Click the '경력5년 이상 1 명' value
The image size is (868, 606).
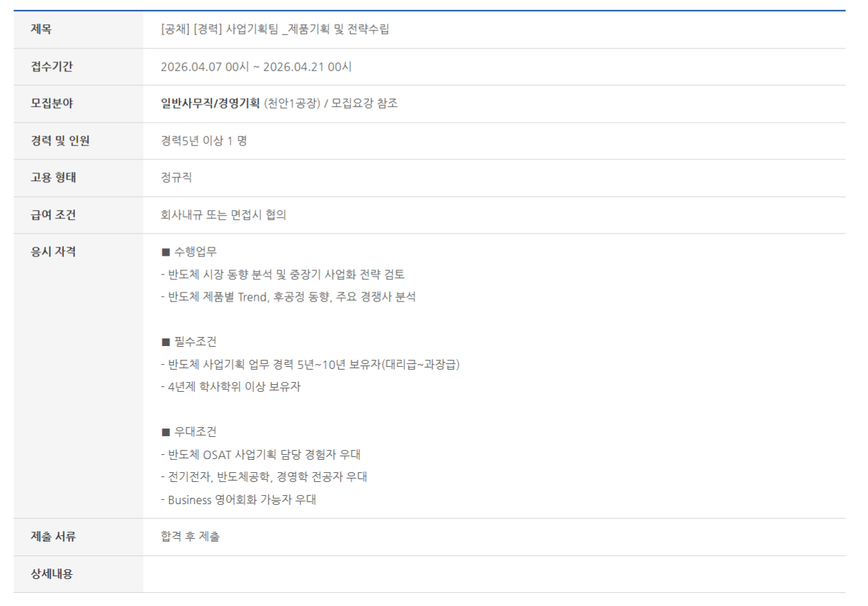point(204,141)
